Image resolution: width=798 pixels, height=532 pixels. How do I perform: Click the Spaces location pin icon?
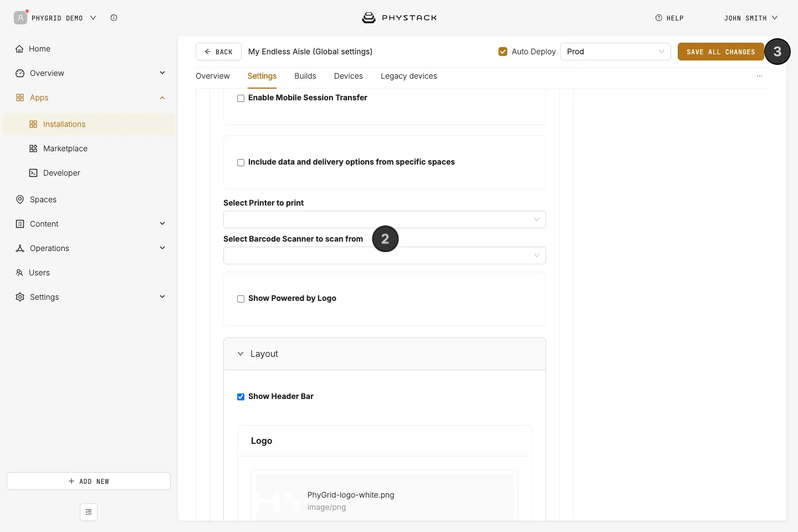[20, 199]
